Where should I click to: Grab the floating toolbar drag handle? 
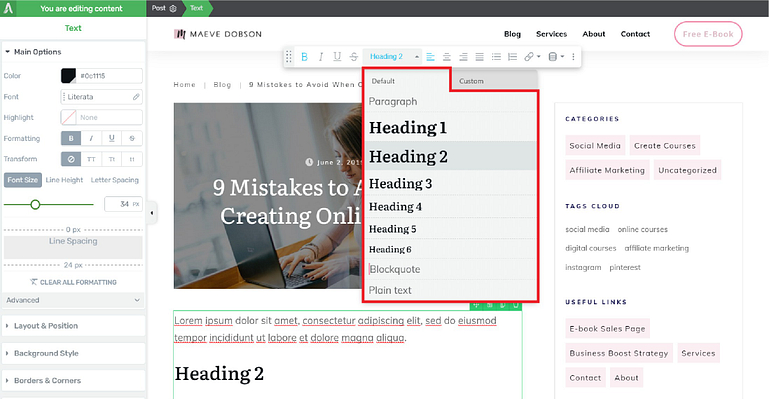coord(288,57)
